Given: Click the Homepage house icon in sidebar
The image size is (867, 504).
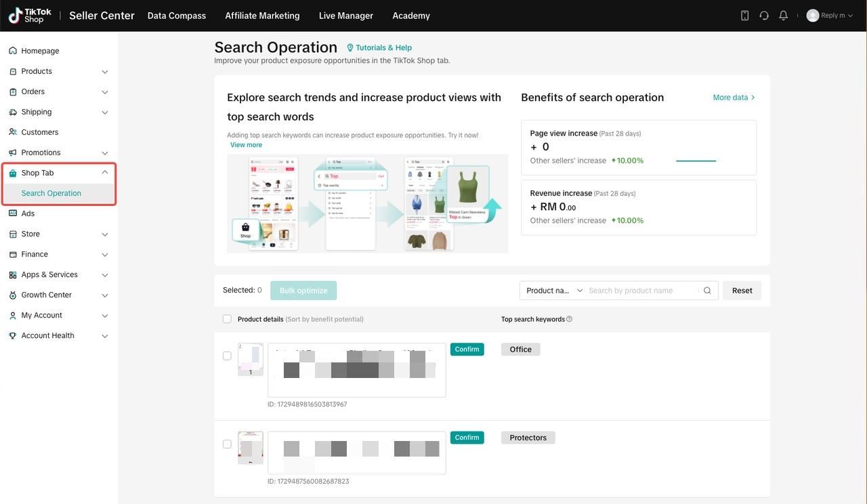Looking at the screenshot, I should [x=13, y=51].
